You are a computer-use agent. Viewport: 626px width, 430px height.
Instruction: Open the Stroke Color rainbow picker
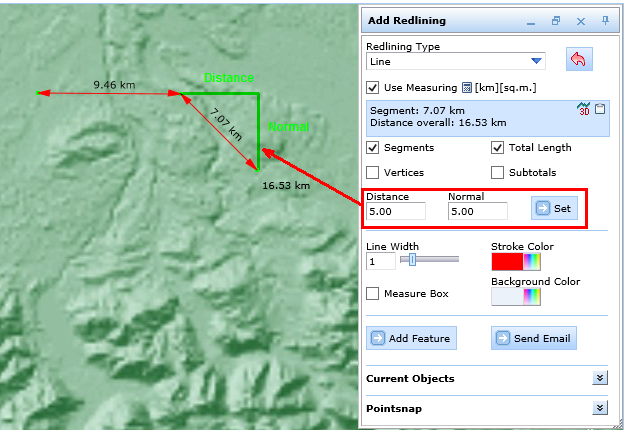pos(532,262)
